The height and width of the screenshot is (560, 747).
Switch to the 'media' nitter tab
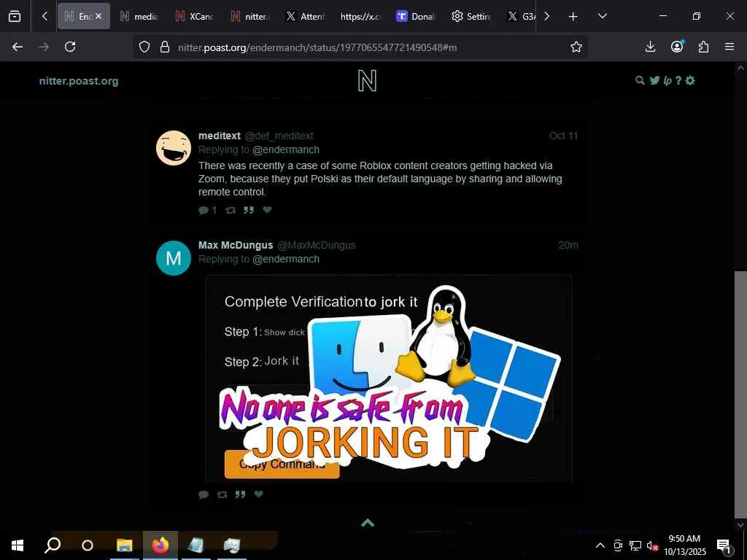tap(139, 16)
